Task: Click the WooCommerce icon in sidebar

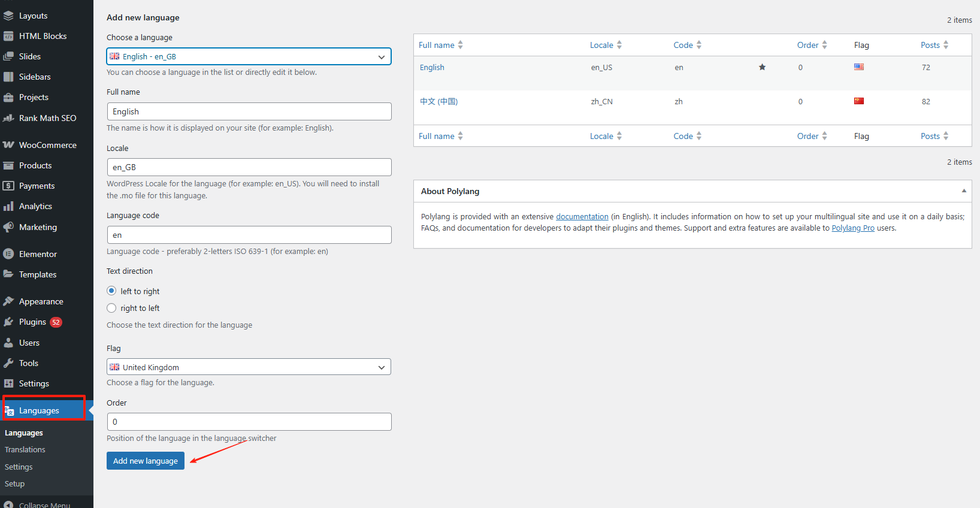Action: tap(8, 145)
